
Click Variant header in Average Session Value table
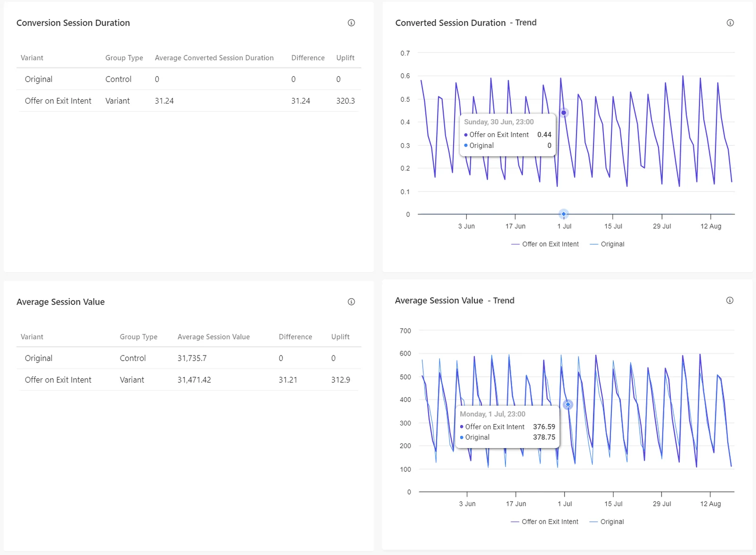pos(32,337)
